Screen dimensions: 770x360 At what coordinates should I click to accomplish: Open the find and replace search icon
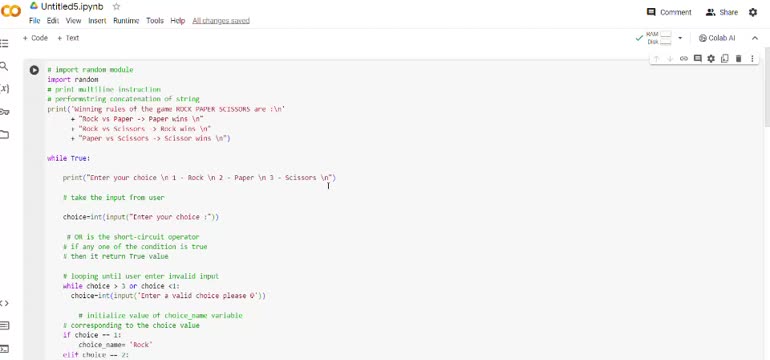[4, 66]
